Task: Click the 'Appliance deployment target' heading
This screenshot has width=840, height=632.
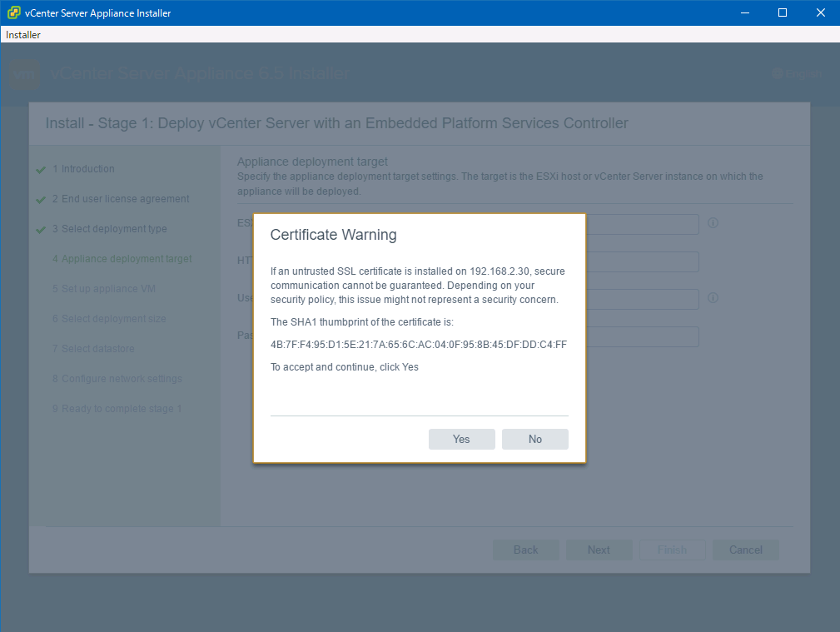Action: click(x=312, y=162)
